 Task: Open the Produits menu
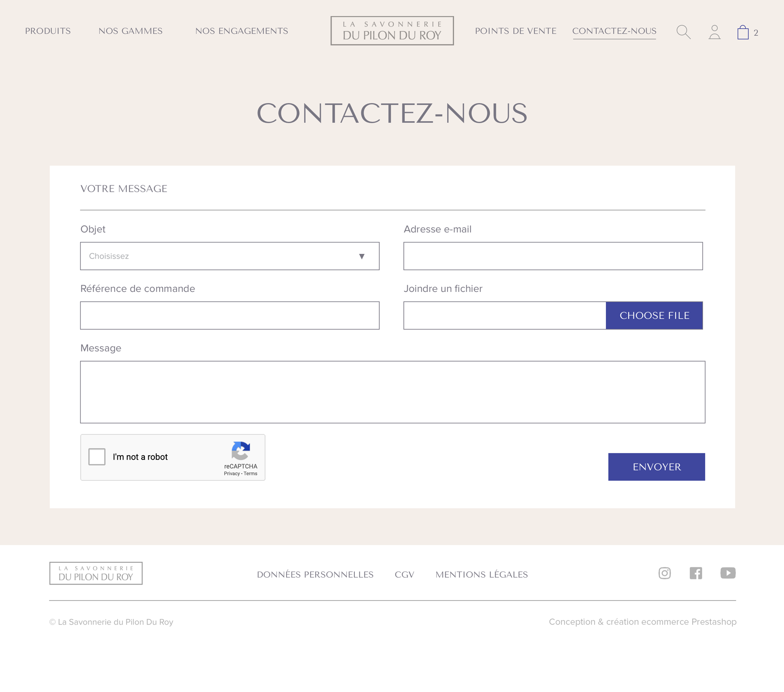pos(48,31)
